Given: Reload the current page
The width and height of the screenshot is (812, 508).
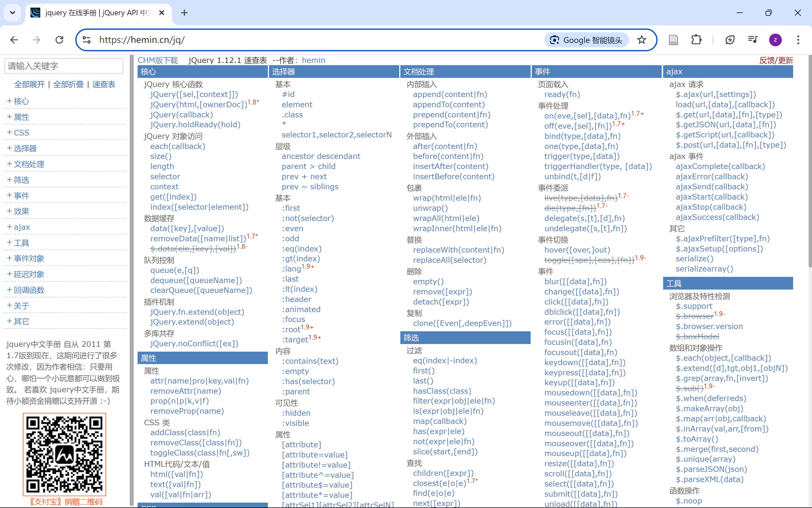Looking at the screenshot, I should click(x=59, y=40).
